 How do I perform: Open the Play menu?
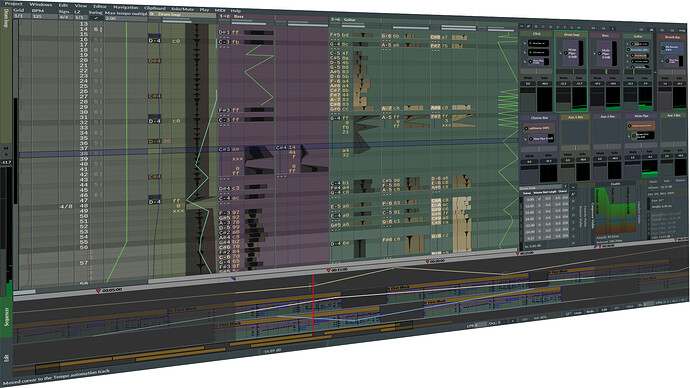[x=204, y=10]
